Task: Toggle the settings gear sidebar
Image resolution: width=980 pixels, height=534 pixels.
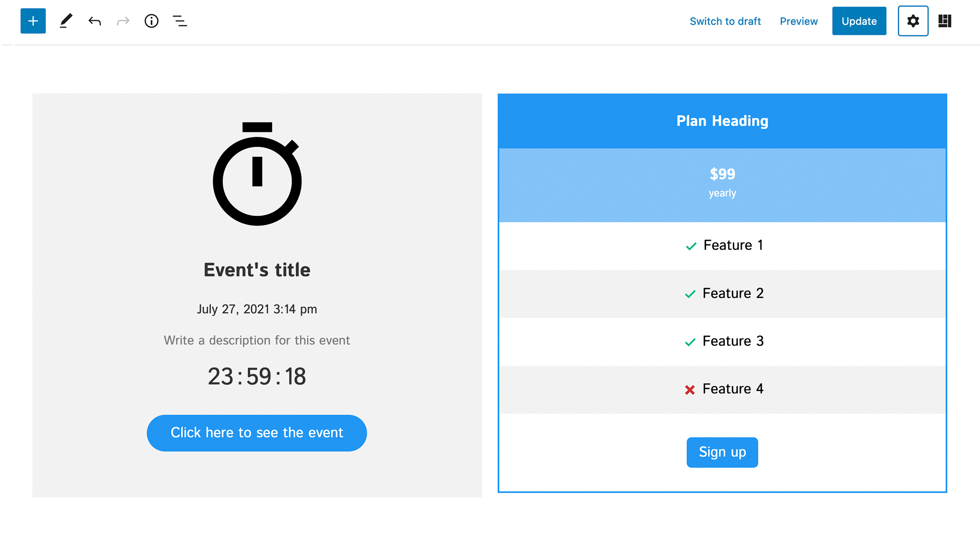Action: (913, 21)
